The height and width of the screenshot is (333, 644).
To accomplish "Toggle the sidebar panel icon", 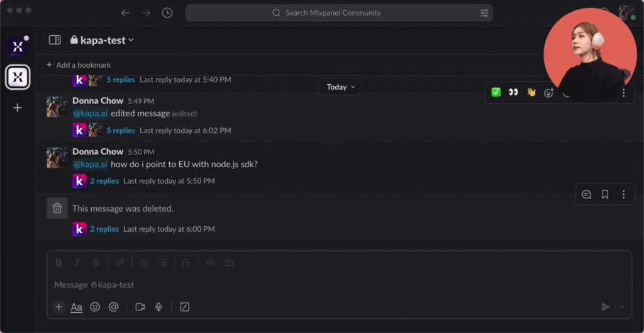I will click(x=55, y=40).
